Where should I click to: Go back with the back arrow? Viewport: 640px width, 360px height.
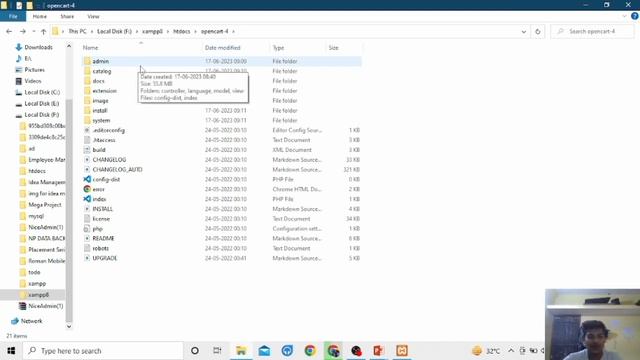point(9,31)
